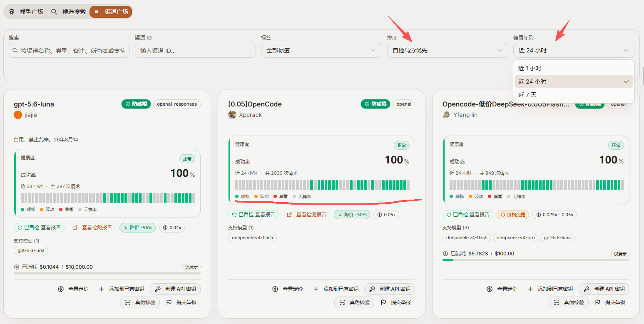Screen dimensions: 644x324
Task: Click 创建 API 密钥 on [0.05]OpenCode card
Action: coord(390,289)
